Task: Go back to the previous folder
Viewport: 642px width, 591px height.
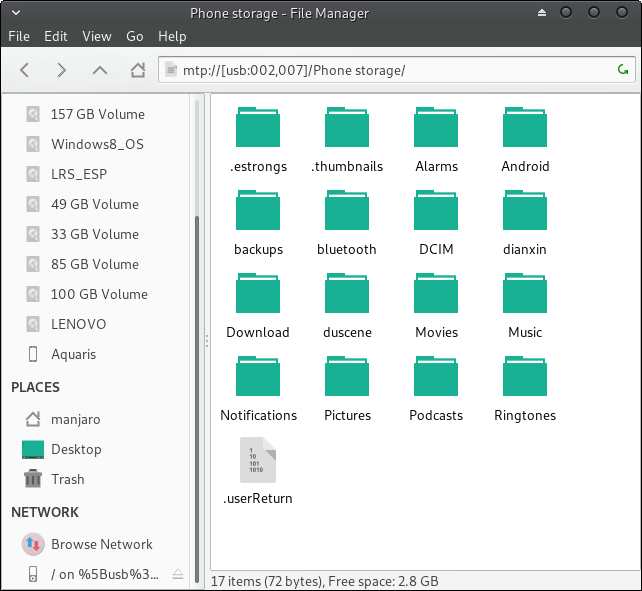Action: pos(25,70)
